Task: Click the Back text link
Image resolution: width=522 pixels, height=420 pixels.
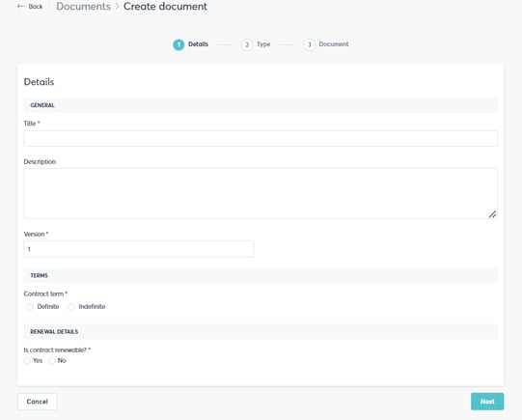Action: tap(36, 7)
